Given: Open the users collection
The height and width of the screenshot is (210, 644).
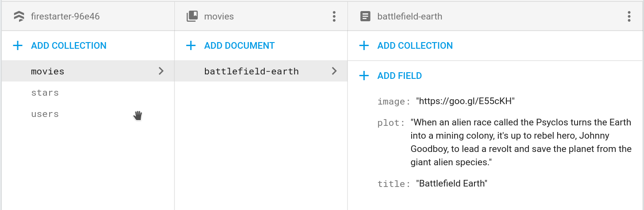Looking at the screenshot, I should point(45,114).
